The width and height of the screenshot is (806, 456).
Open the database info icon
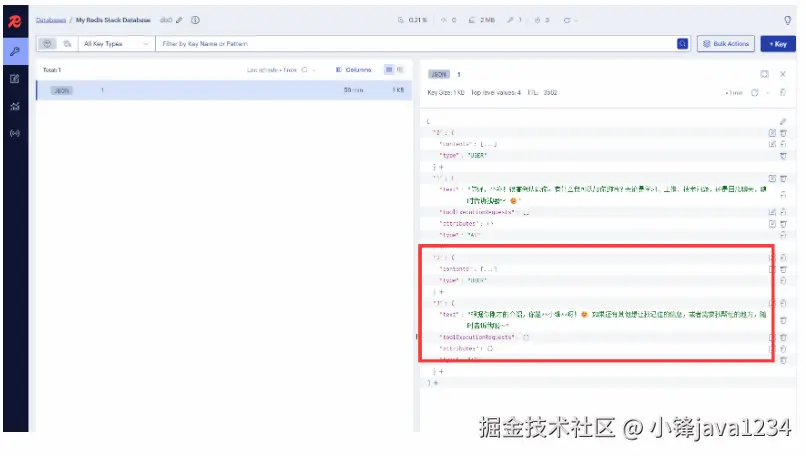195,20
